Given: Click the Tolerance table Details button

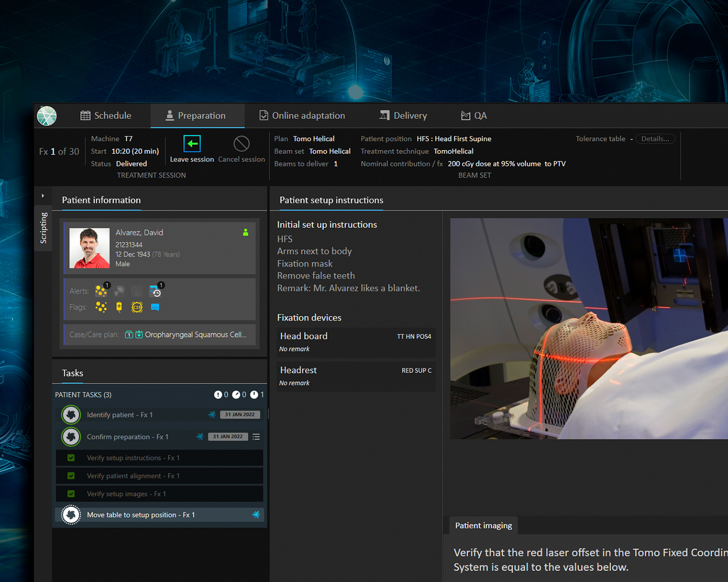Looking at the screenshot, I should [x=655, y=139].
